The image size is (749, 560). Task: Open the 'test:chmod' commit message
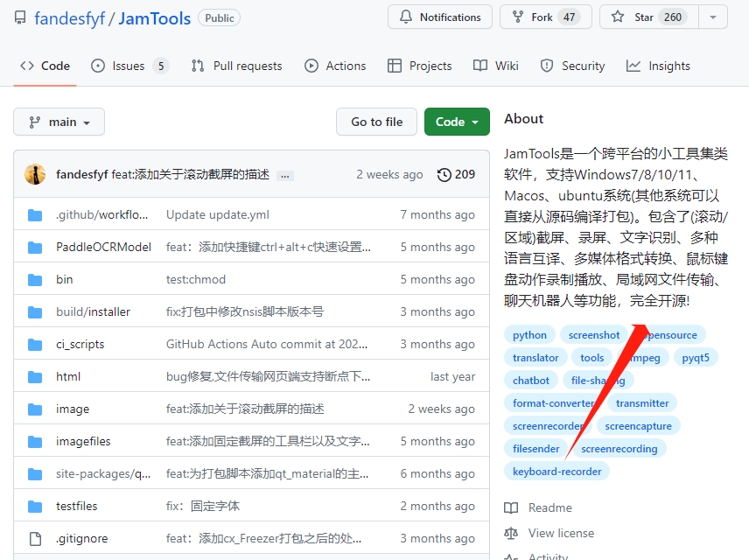pos(196,279)
